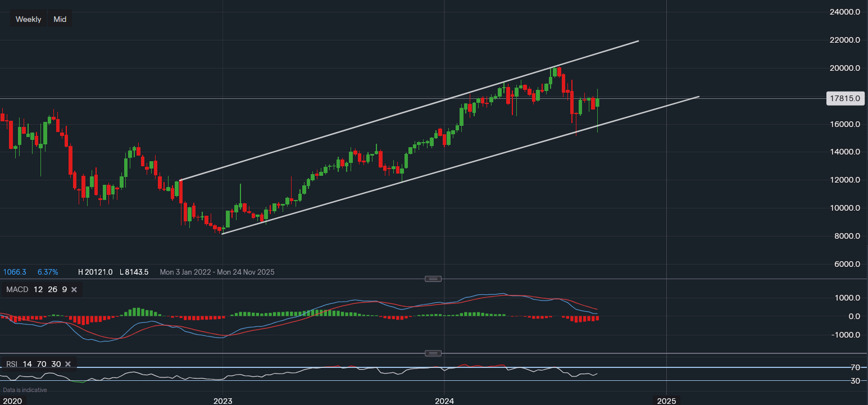The height and width of the screenshot is (405, 868).
Task: Edit the MACD fast period value 12
Action: coord(37,289)
